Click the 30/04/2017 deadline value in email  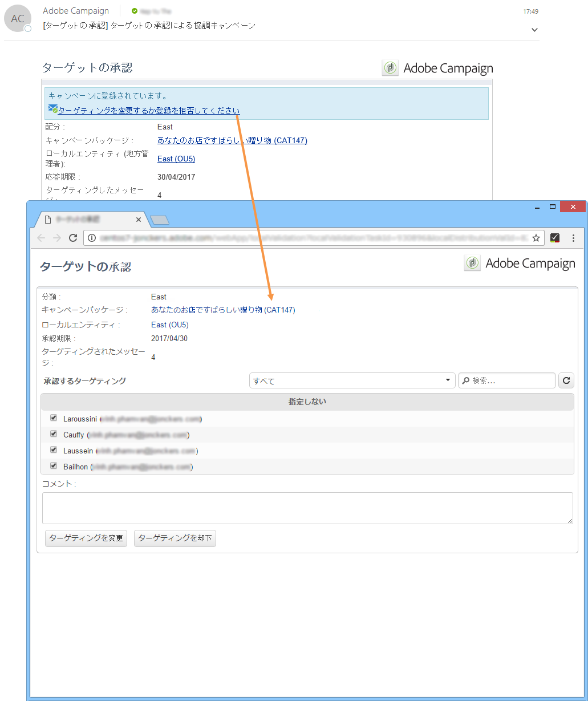pos(176,177)
